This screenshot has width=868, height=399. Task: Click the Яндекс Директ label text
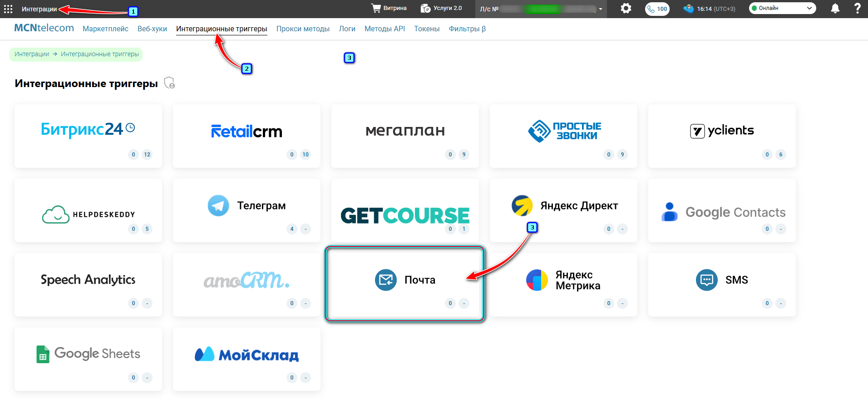tap(579, 206)
